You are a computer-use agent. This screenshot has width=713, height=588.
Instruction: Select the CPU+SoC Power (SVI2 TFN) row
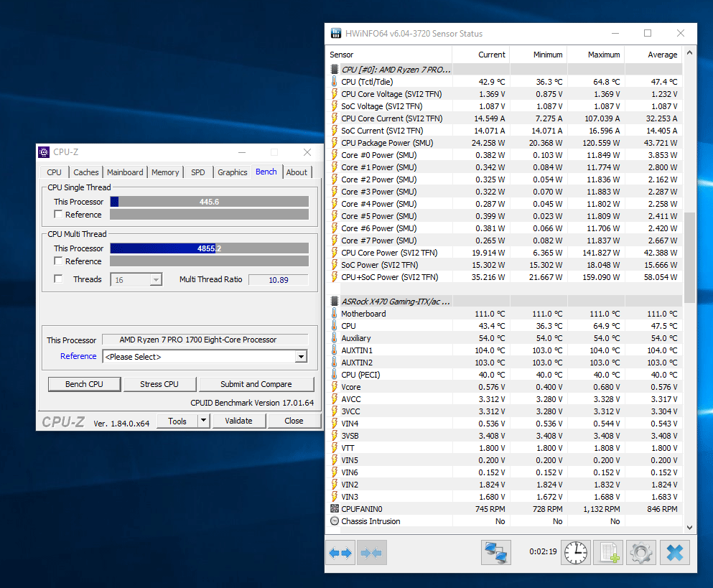[505, 277]
